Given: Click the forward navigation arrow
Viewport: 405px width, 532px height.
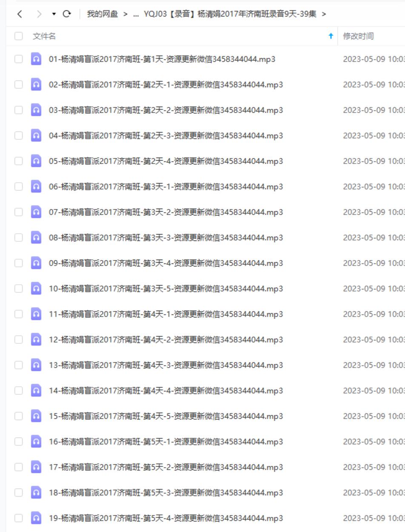Looking at the screenshot, I should coord(40,14).
